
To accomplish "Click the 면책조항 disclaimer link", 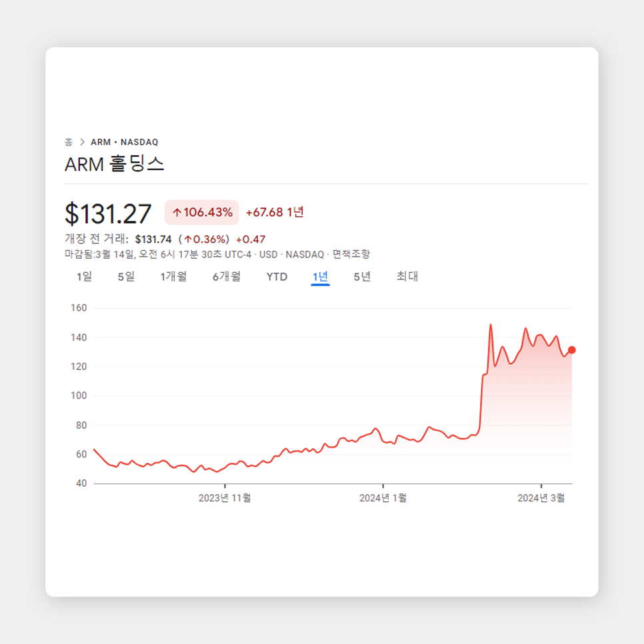I will click(351, 255).
